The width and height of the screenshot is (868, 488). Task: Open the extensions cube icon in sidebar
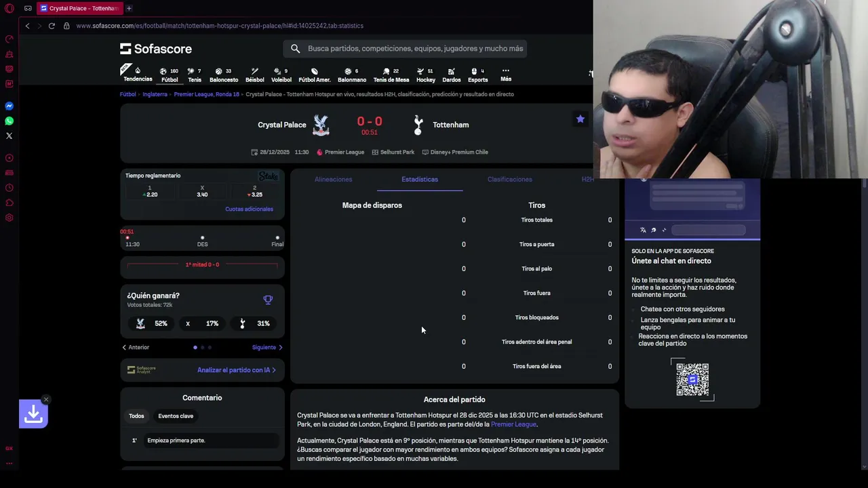pyautogui.click(x=9, y=203)
